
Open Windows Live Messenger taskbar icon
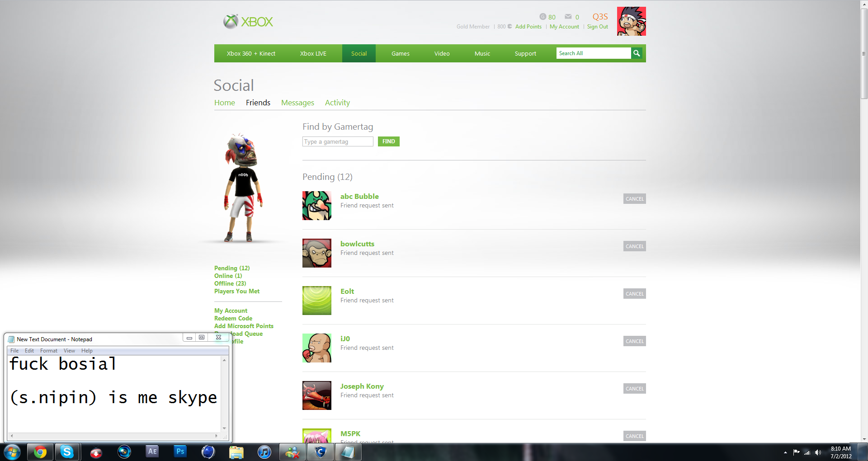(x=292, y=452)
